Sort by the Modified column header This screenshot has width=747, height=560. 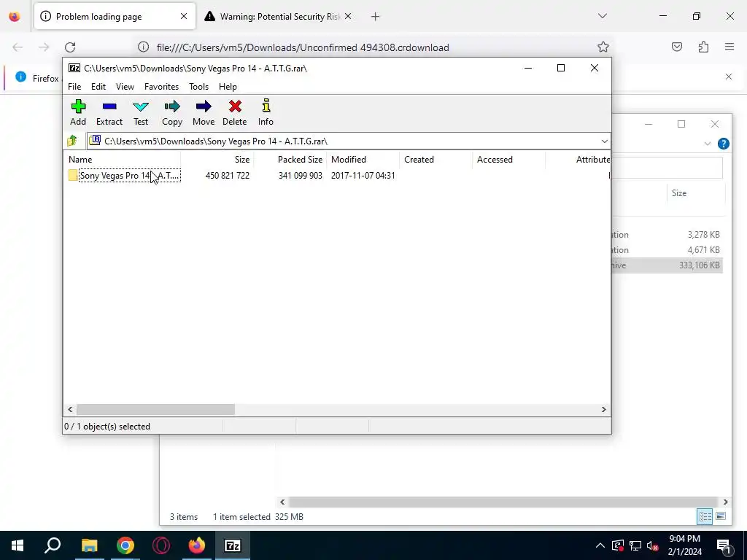coord(363,160)
